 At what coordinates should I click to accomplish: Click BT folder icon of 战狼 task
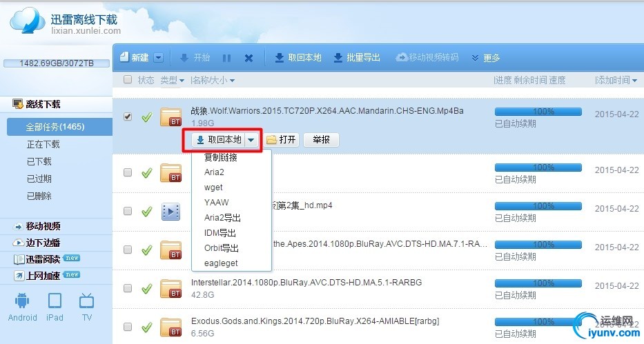171,117
